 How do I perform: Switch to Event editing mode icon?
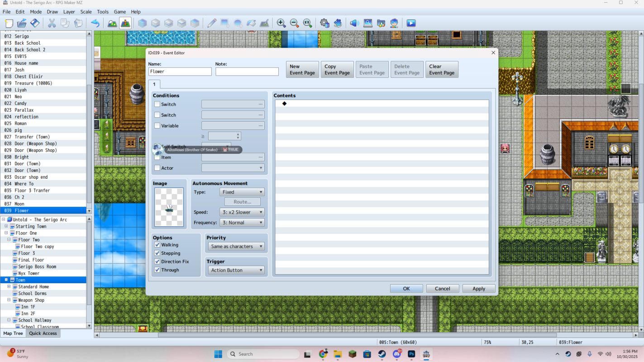click(125, 23)
